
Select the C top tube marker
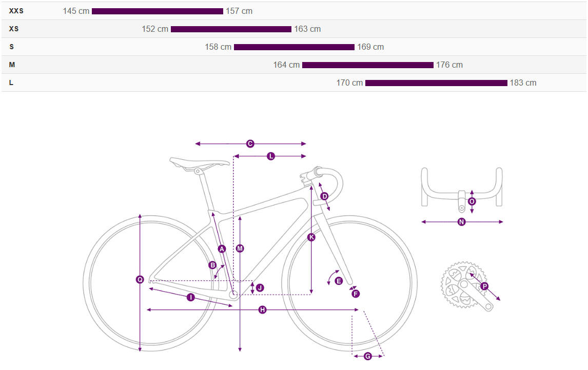coord(250,144)
